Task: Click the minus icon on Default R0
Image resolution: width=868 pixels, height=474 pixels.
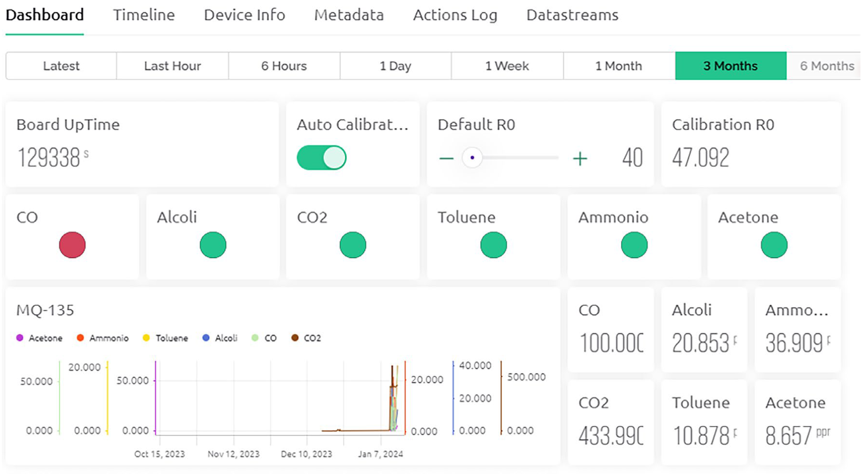Action: tap(446, 158)
